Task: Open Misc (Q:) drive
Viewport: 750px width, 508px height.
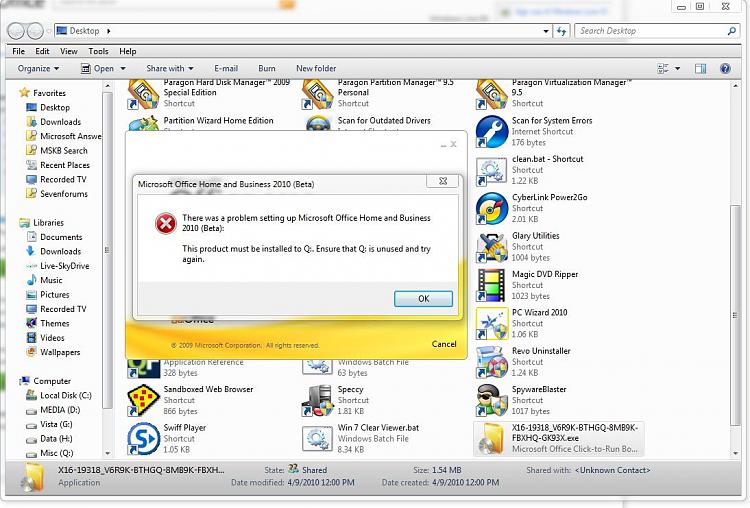Action: point(56,453)
